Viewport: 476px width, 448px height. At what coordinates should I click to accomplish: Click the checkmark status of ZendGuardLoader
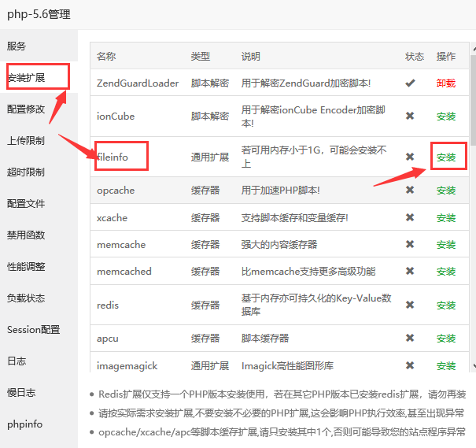(410, 83)
